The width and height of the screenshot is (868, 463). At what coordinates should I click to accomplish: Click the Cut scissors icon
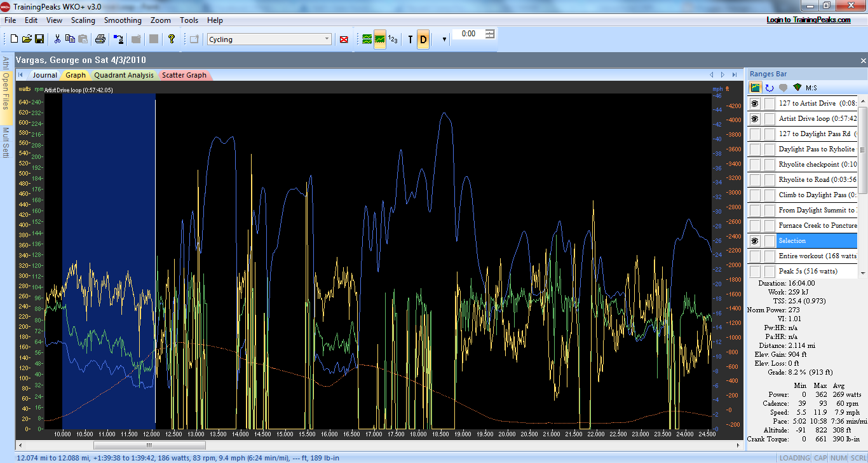coord(57,39)
